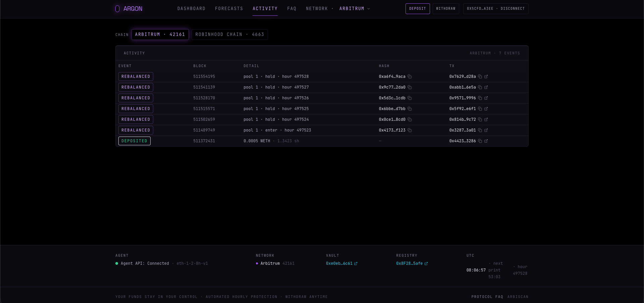Copy hash 0x4173…f123

pyautogui.click(x=410, y=130)
